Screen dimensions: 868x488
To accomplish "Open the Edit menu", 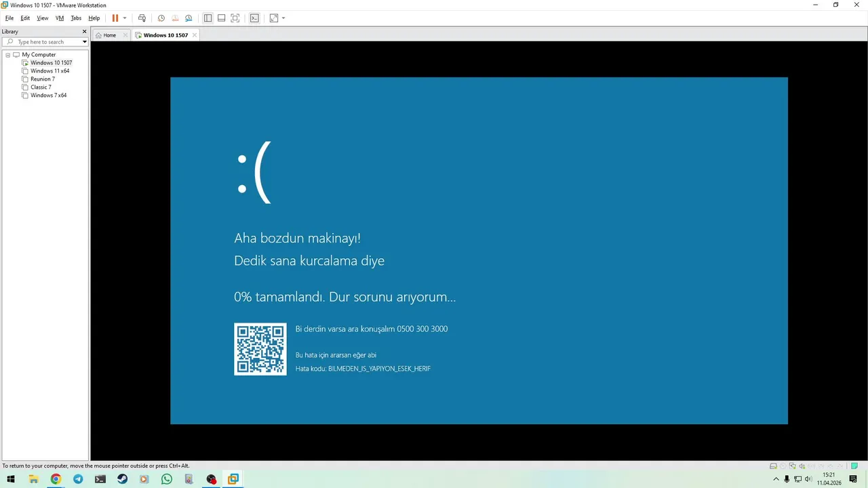I will (x=25, y=18).
